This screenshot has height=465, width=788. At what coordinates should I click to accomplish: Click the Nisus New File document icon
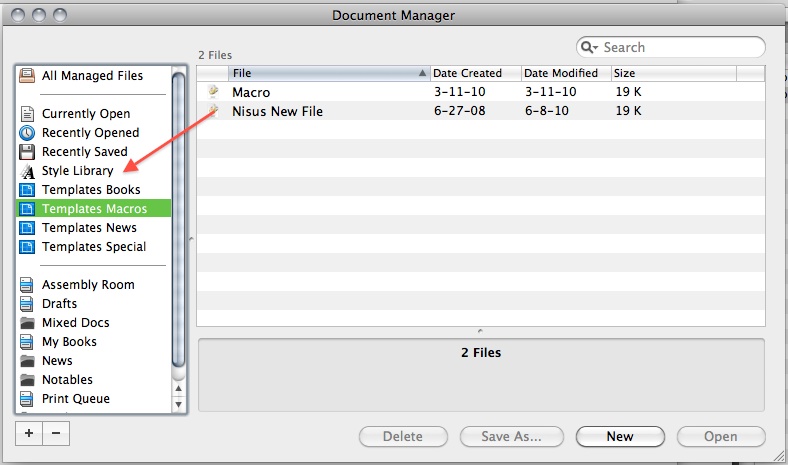tap(213, 111)
